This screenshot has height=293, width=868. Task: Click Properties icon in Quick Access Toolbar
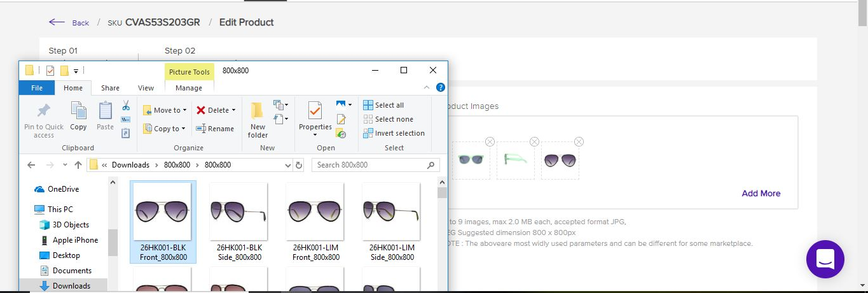tap(50, 71)
